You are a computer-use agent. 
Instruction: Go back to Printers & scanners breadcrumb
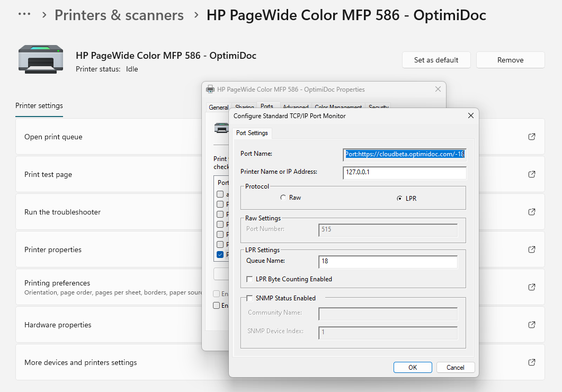119,15
